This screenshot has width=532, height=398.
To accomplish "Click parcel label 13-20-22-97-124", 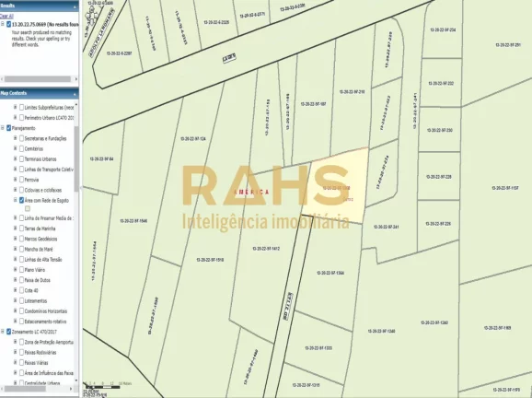I will [x=193, y=139].
